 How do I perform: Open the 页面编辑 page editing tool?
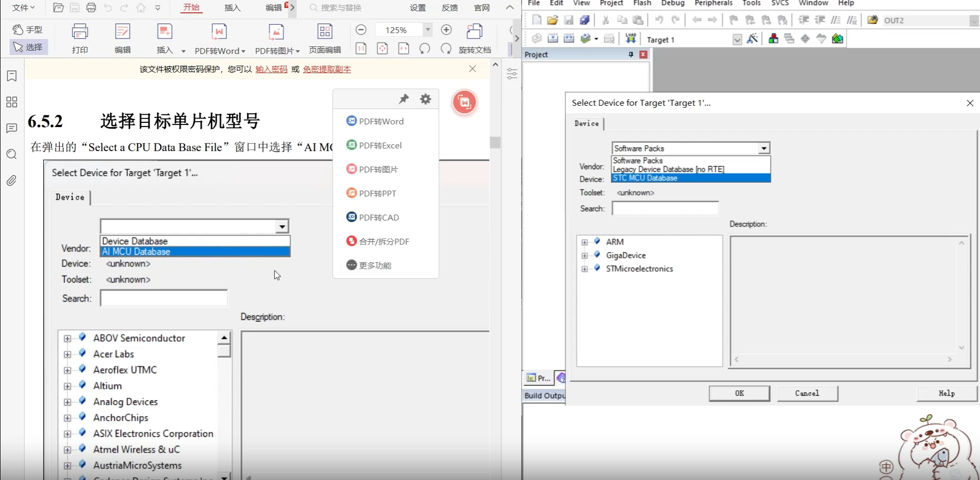coord(325,38)
